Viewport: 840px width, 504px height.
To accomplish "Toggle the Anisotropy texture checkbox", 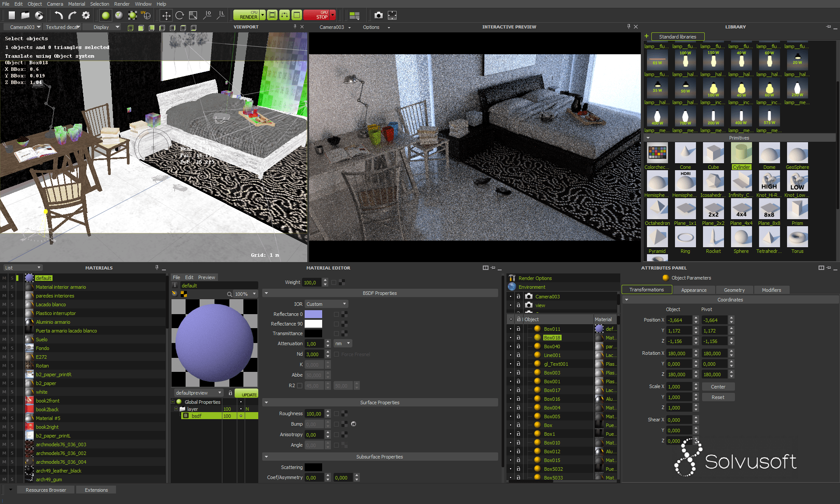I will (337, 434).
